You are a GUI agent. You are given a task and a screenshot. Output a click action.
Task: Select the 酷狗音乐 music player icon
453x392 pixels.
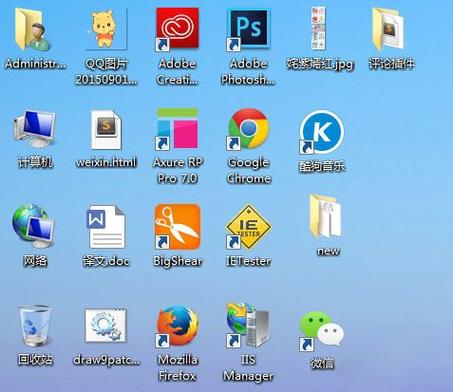[x=322, y=132]
